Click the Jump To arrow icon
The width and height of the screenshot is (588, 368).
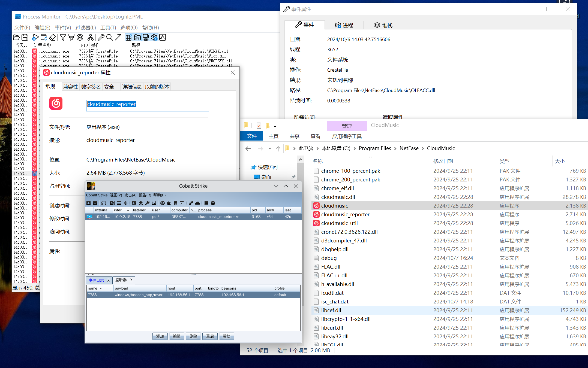pyautogui.click(x=118, y=37)
